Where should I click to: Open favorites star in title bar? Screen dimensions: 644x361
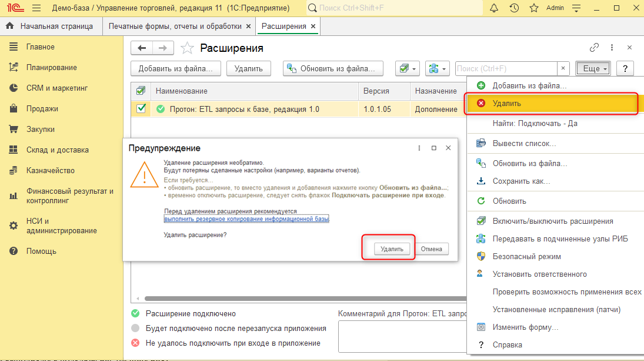click(x=533, y=8)
